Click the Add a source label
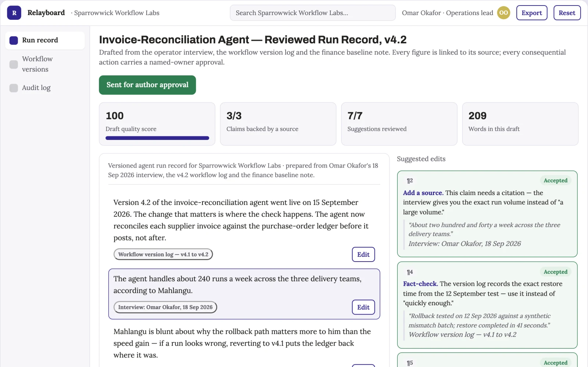Screen dimensions: 588x367 tap(423, 193)
